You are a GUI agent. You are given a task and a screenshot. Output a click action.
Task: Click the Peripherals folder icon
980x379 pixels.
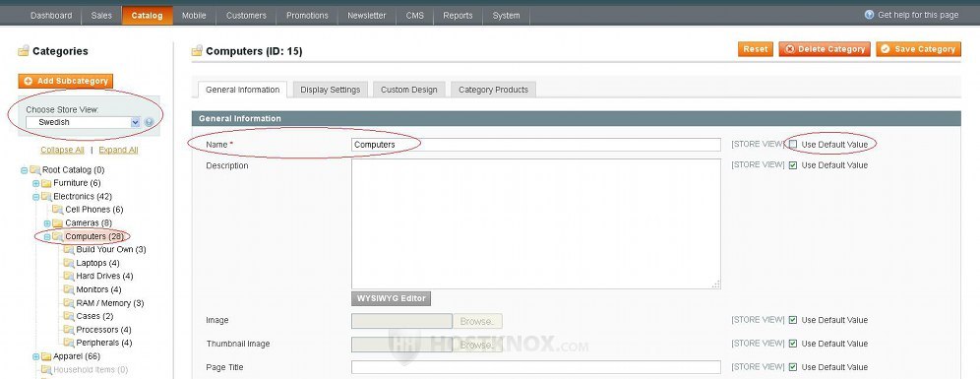(x=69, y=343)
